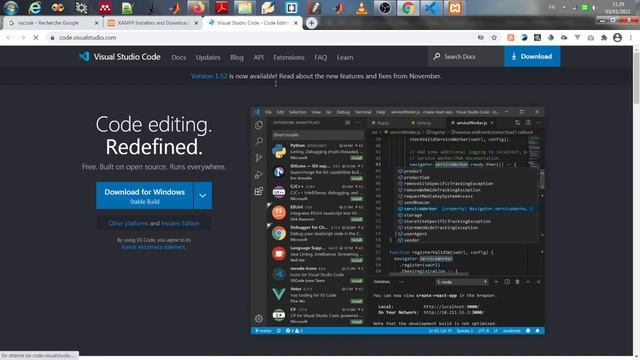Image resolution: width=640 pixels, height=360 pixels.
Task: Select the Visual Studio Code - Code Editing tab
Action: coord(253,23)
